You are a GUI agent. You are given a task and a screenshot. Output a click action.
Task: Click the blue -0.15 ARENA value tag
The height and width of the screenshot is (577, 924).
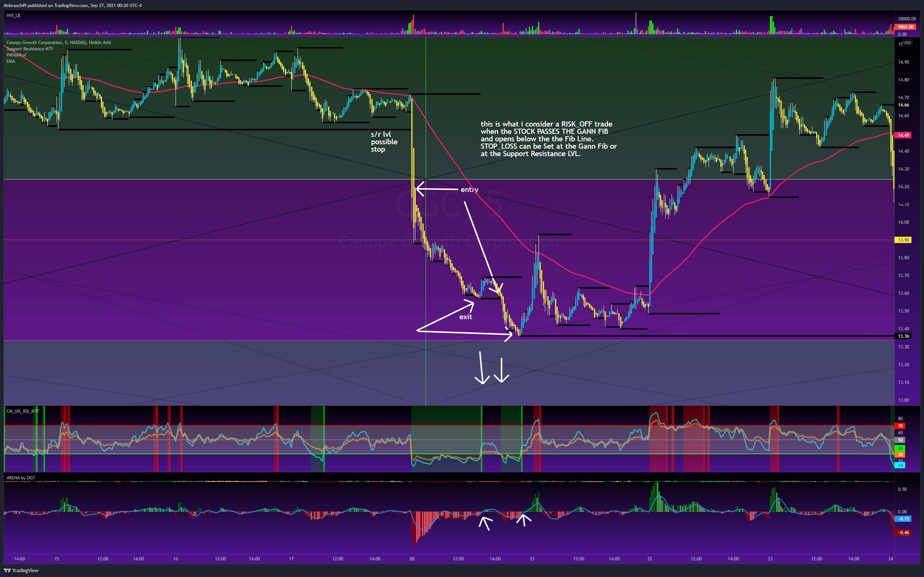point(903,519)
